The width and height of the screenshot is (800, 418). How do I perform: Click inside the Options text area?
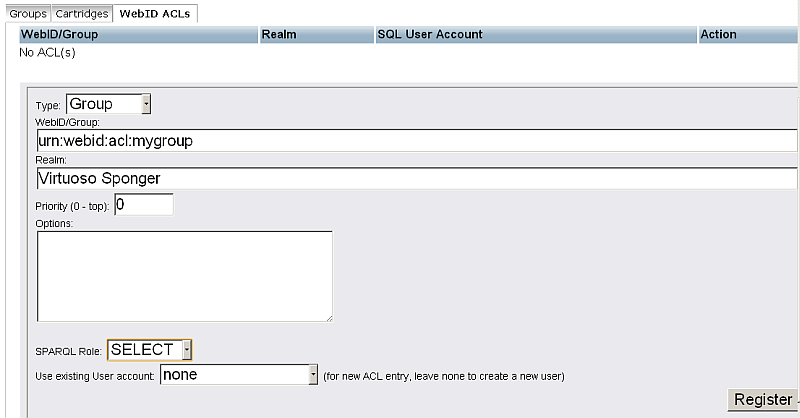tap(184, 276)
